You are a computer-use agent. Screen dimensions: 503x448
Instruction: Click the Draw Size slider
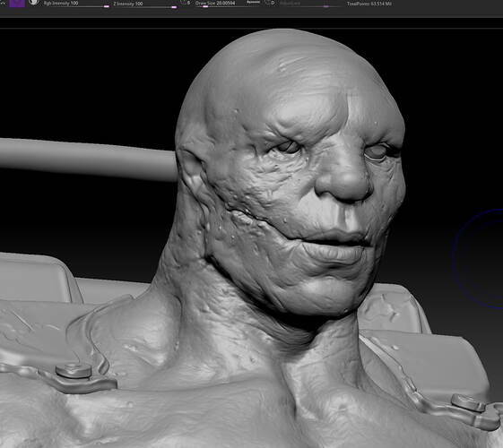click(x=218, y=4)
